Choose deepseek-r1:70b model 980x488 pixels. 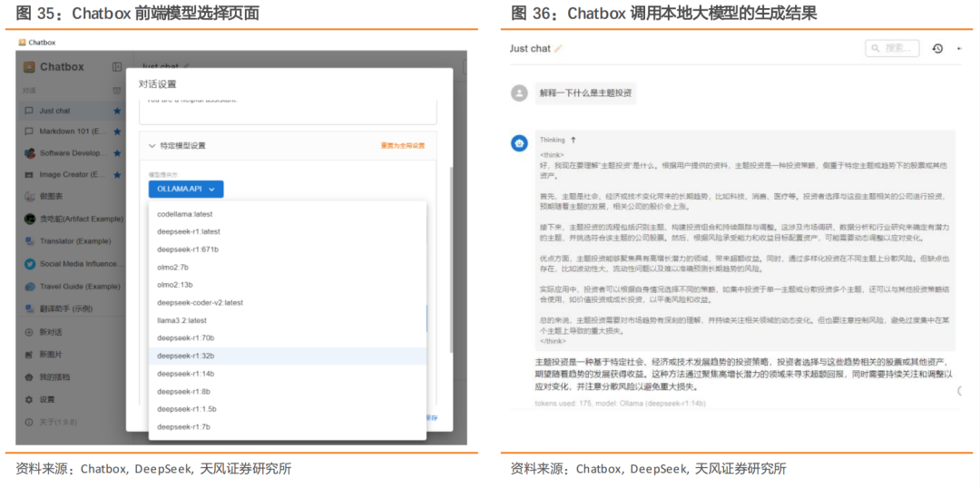point(288,338)
